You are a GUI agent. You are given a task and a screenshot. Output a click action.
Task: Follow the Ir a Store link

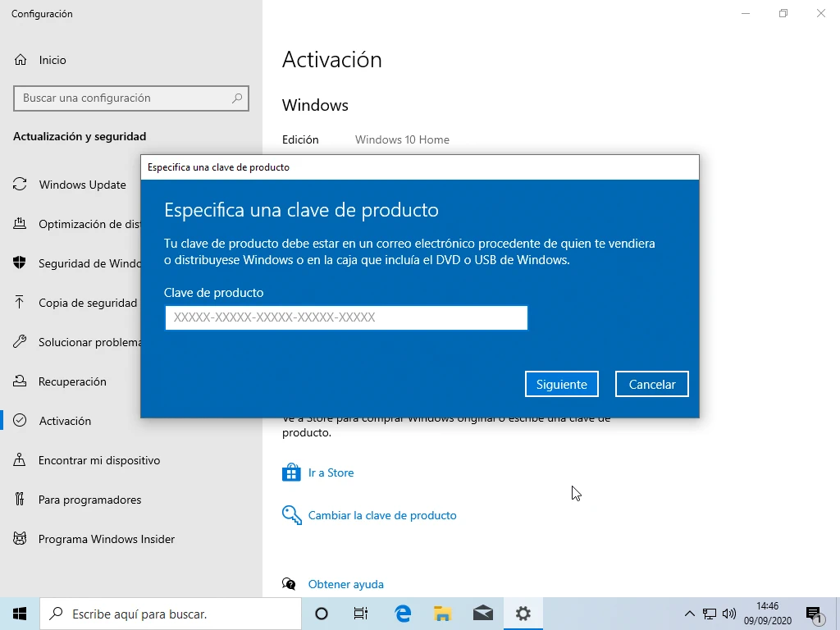[x=331, y=472]
